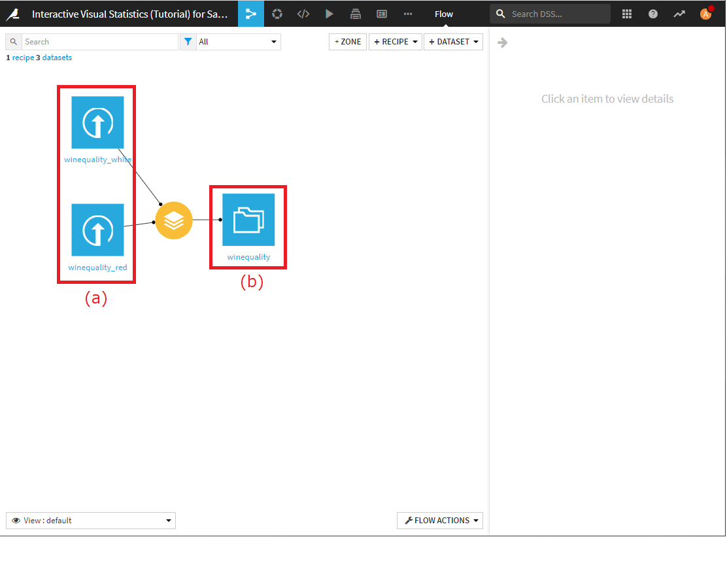Collapse the right details panel arrow
This screenshot has height=588, width=727.
(x=503, y=43)
